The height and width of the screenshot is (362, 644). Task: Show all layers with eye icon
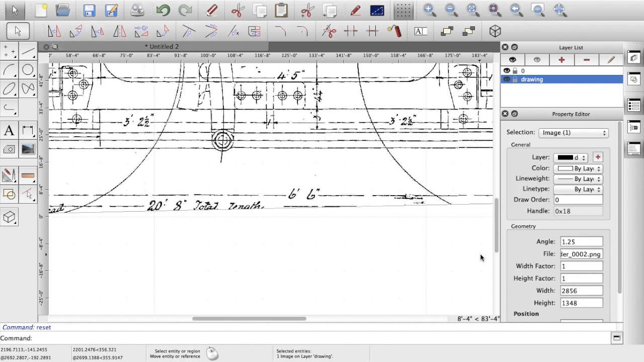tap(512, 60)
